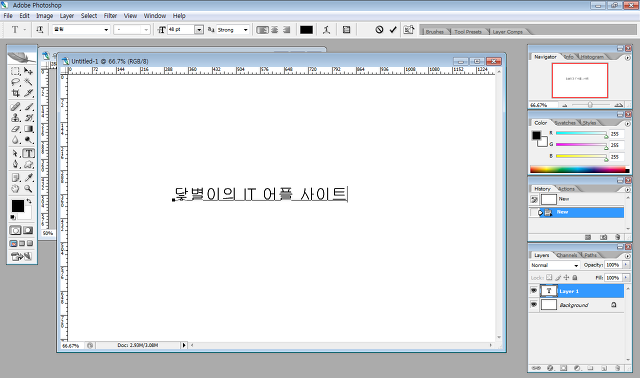Hide the Background layer eye
Image resolution: width=640 pixels, height=378 pixels.
[x=534, y=305]
